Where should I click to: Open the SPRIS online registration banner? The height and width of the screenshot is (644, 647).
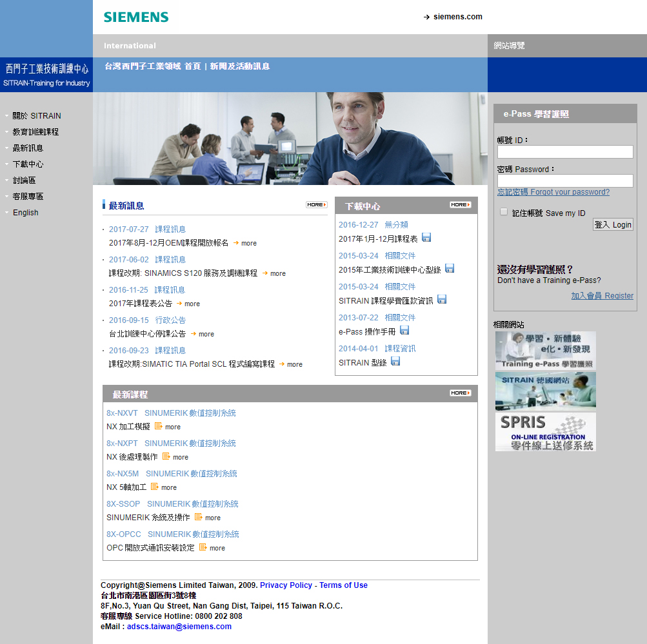tap(545, 432)
